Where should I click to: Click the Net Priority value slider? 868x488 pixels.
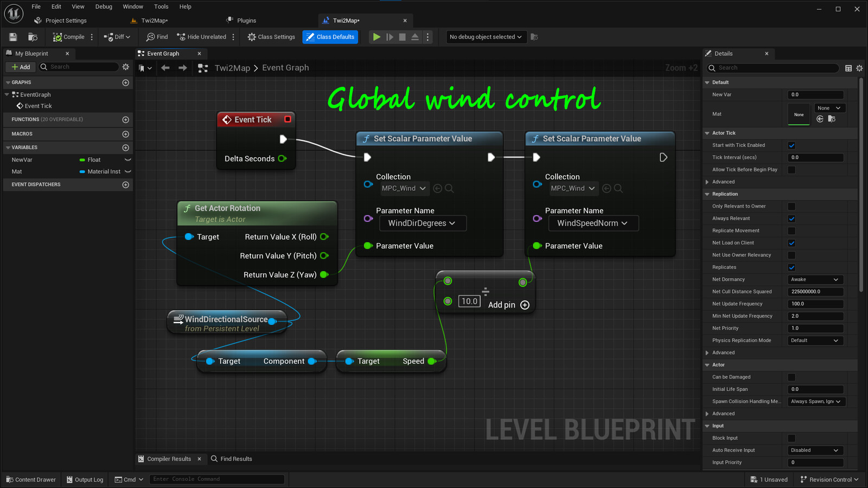click(x=815, y=328)
